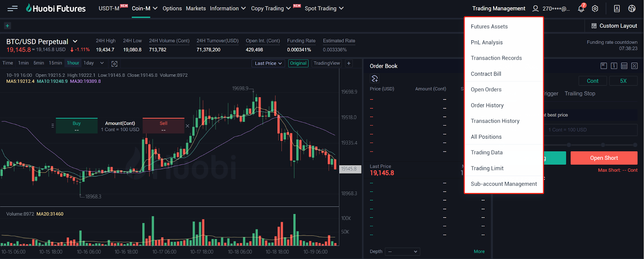Add a chart panel with the plus next to TradingView

[349, 63]
